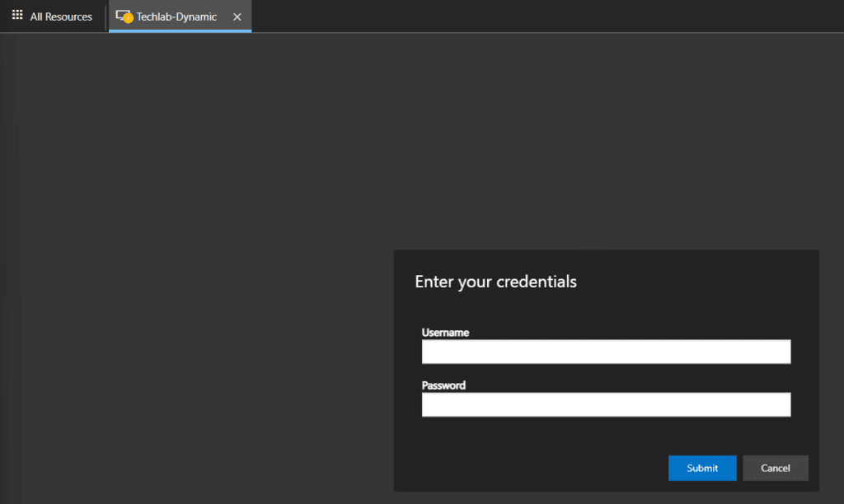Click the Password label text
This screenshot has height=504, width=844.
click(443, 385)
